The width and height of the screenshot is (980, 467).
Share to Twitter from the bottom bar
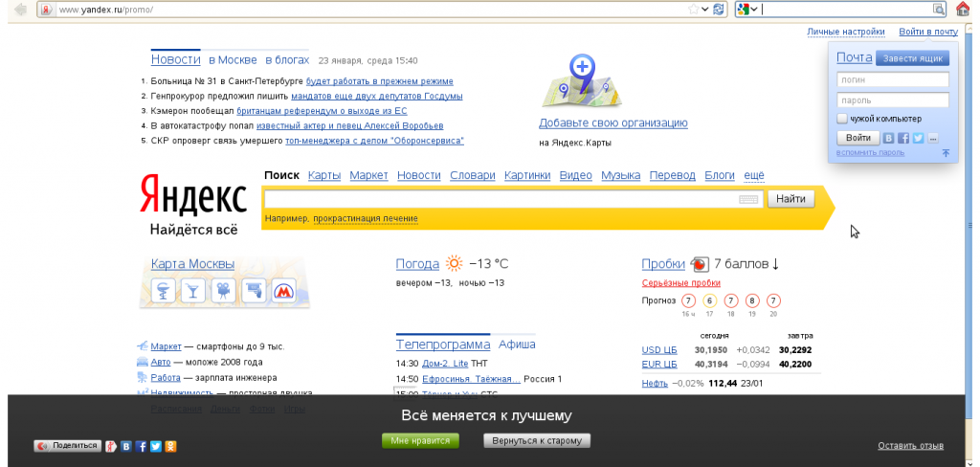(x=156, y=446)
